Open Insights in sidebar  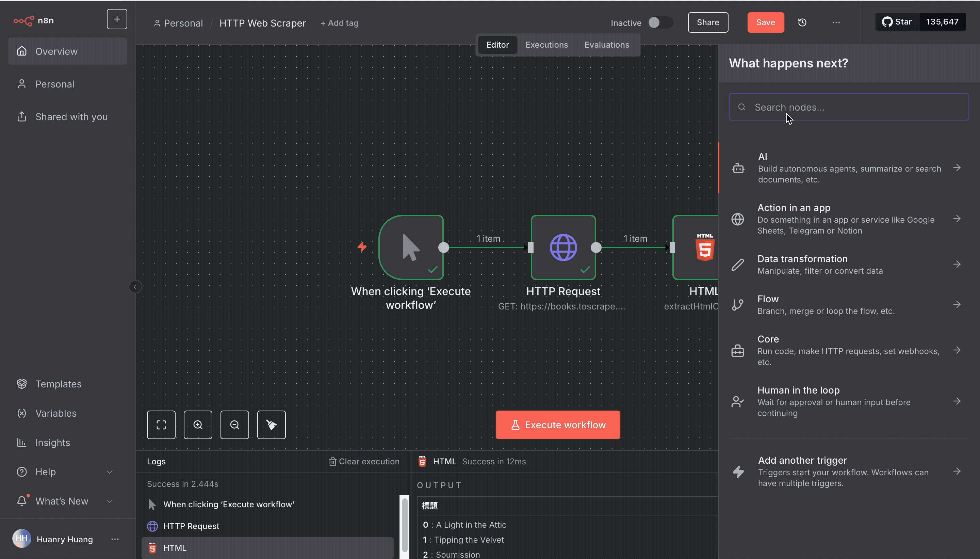click(67, 443)
